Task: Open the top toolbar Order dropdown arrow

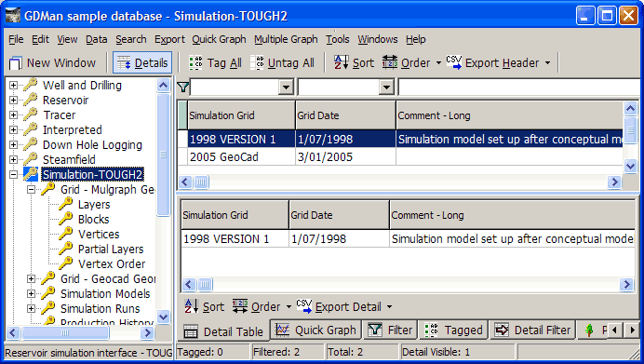Action: tap(438, 63)
